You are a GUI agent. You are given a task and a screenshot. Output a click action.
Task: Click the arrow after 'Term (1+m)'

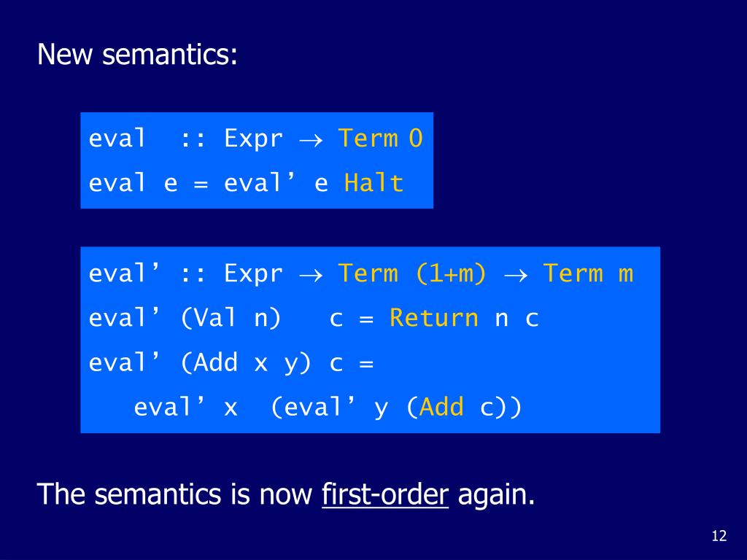pyautogui.click(x=516, y=275)
